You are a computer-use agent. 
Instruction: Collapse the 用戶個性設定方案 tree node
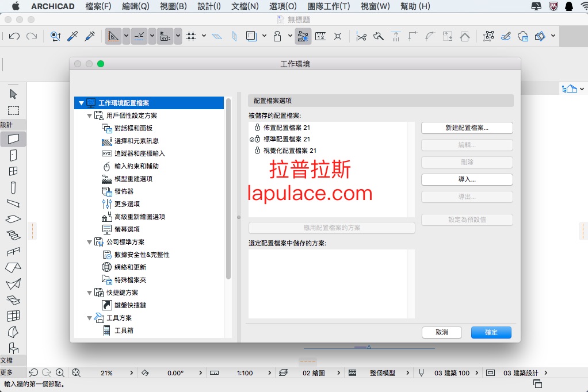tap(89, 116)
